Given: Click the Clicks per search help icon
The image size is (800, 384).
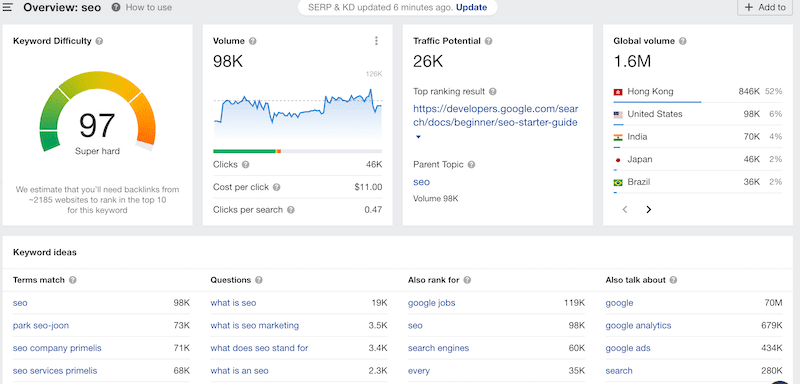Looking at the screenshot, I should pos(290,210).
